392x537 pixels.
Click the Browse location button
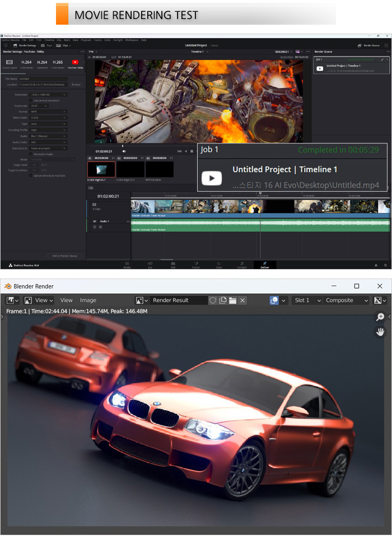(76, 84)
